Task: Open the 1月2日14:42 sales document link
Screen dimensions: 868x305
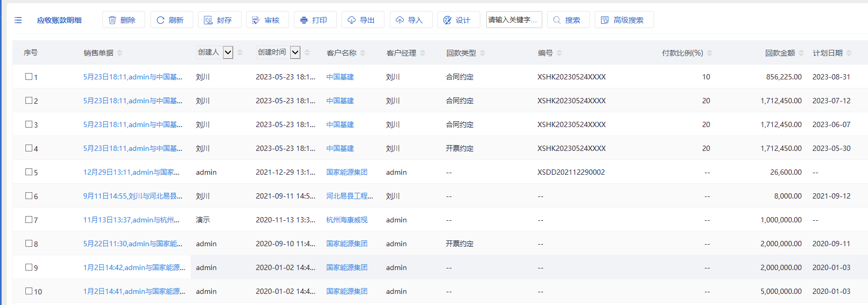Action: pyautogui.click(x=135, y=267)
